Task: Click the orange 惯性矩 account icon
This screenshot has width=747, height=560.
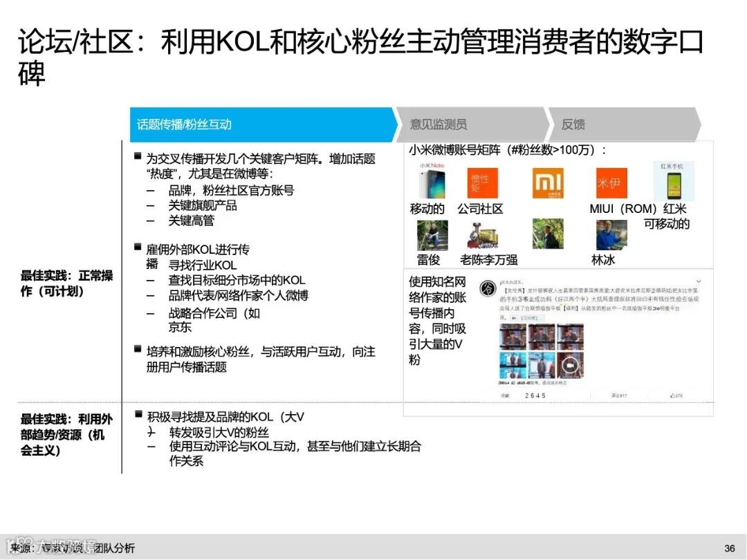Action: pos(482,183)
